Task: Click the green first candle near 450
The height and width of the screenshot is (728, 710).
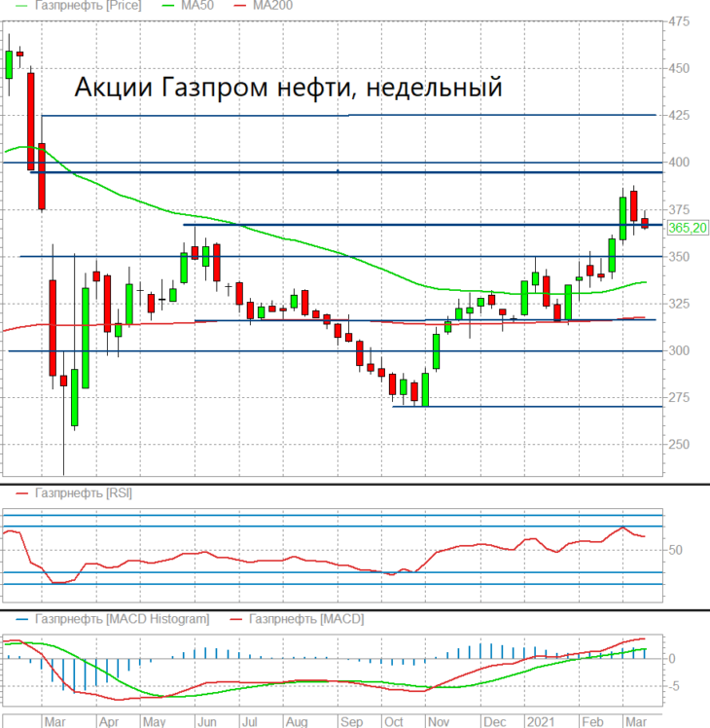Action: pos(9,64)
